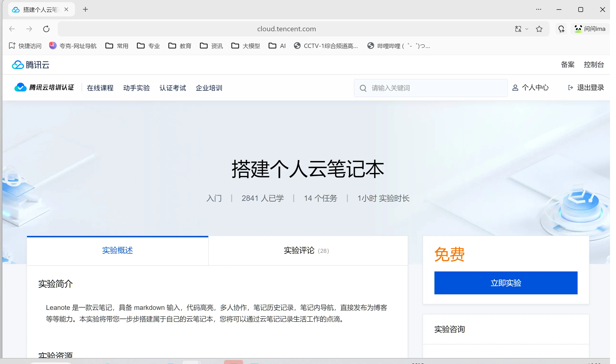Click the orange 免费 price text
This screenshot has height=364, width=616.
(449, 254)
